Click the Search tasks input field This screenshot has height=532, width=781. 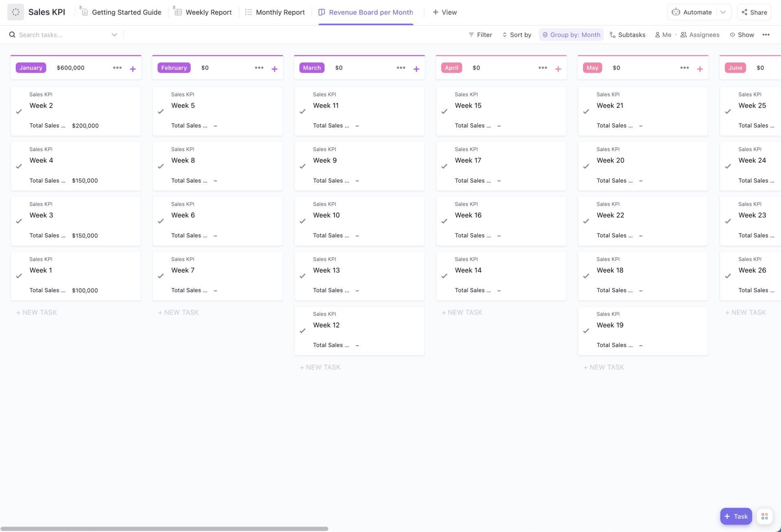62,35
